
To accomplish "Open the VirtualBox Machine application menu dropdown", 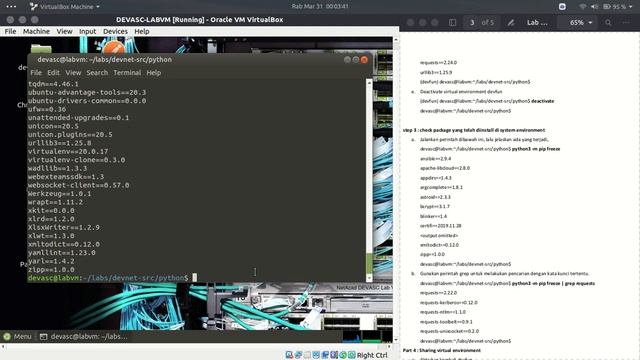I will coord(64,7).
